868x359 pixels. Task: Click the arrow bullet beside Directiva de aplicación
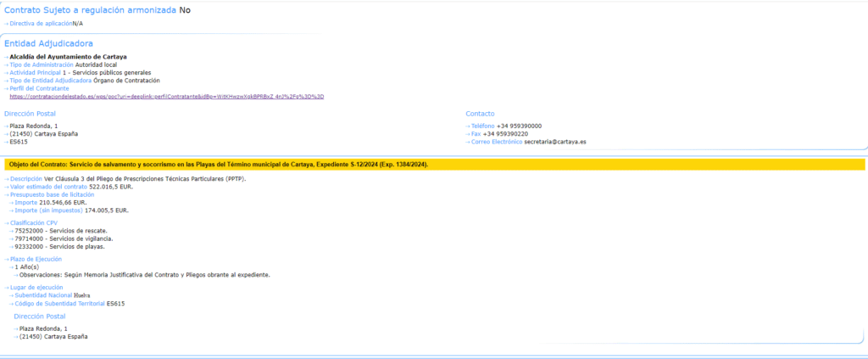coord(6,24)
